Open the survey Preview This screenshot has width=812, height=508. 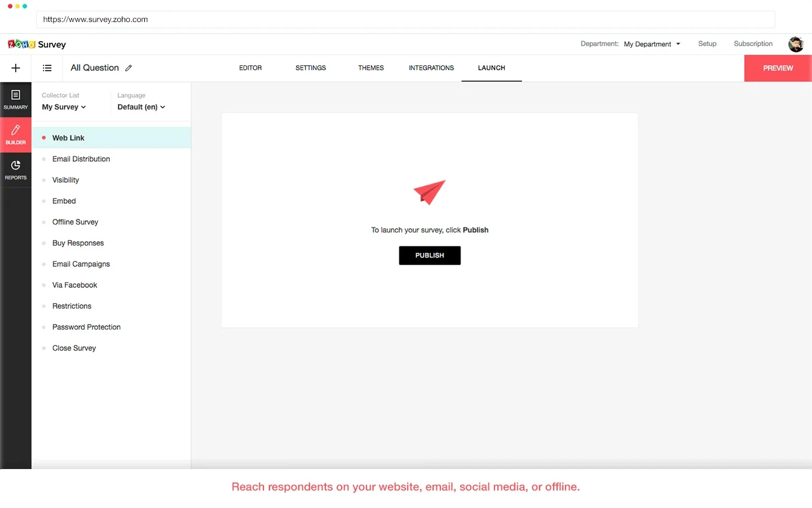tap(777, 68)
